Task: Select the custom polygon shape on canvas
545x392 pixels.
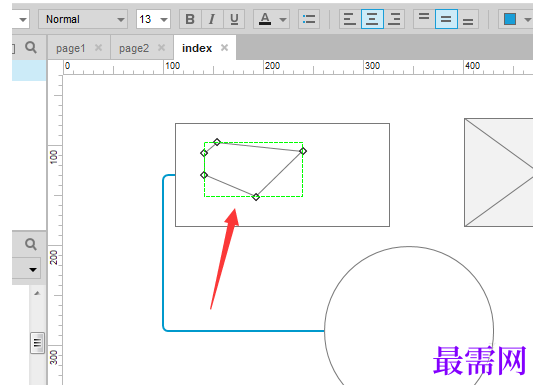Action: [253, 170]
